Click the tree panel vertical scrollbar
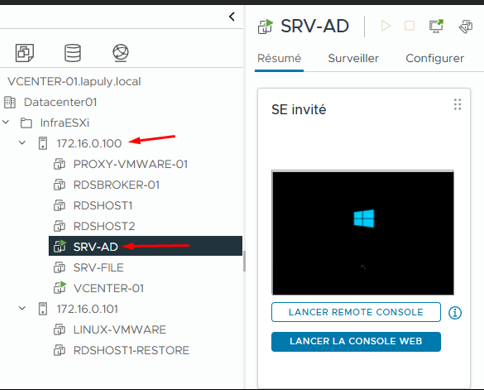The height and width of the screenshot is (390, 484). coord(244,262)
